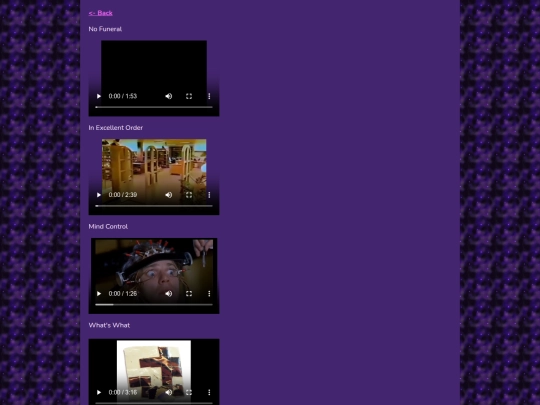This screenshot has height=405, width=540.
Task: Expand Mind Control video to fullscreen
Action: click(189, 294)
